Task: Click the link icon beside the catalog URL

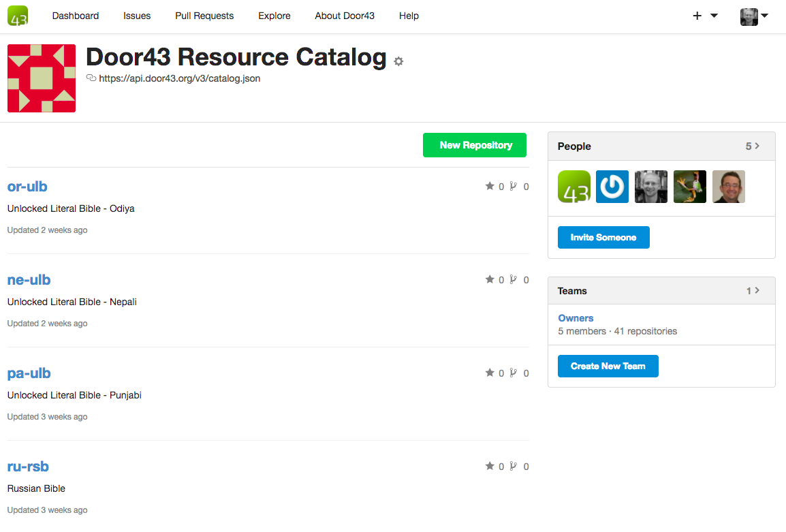Action: click(x=91, y=78)
